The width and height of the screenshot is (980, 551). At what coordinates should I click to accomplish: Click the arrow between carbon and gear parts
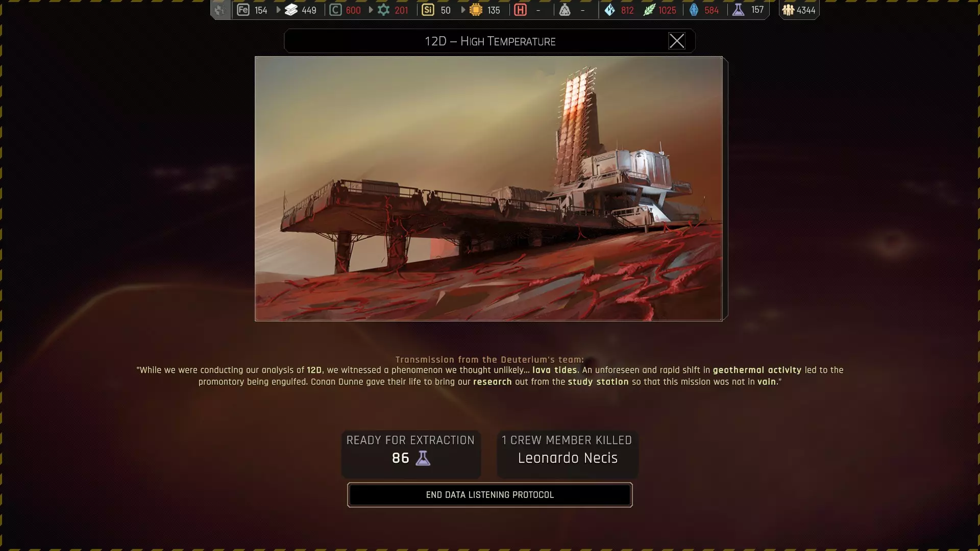pyautogui.click(x=371, y=10)
